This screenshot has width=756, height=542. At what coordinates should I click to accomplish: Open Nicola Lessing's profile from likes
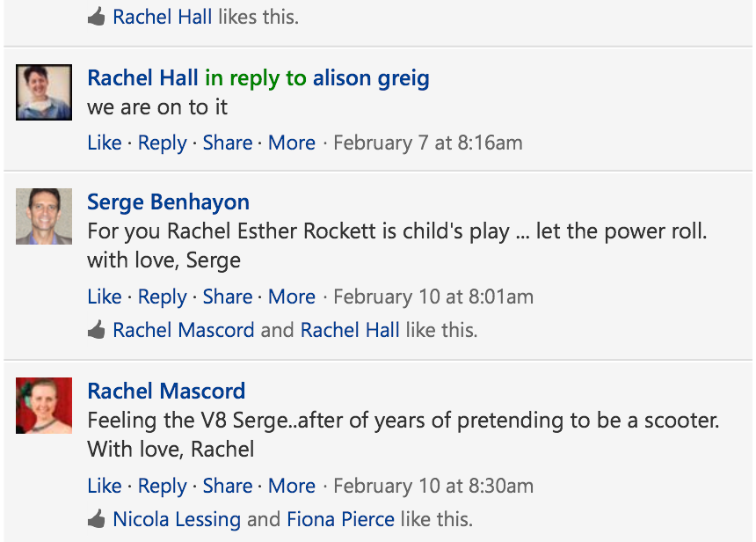(177, 520)
